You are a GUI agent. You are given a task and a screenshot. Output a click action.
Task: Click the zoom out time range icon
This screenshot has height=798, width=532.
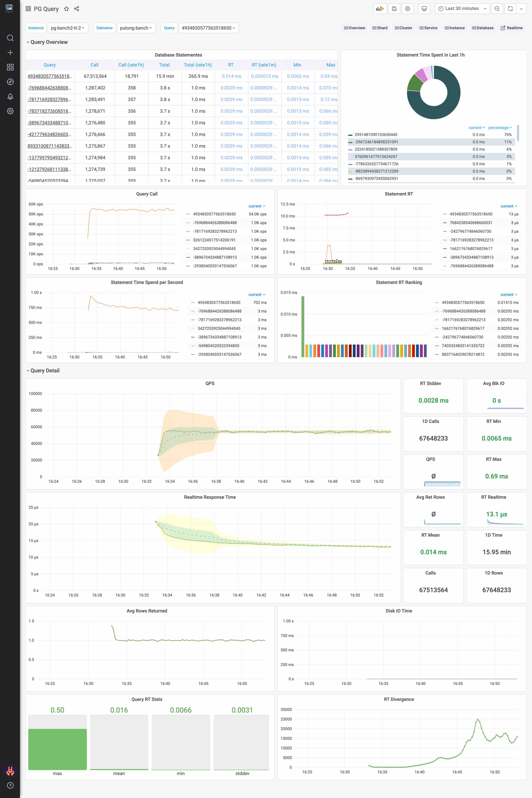[497, 9]
